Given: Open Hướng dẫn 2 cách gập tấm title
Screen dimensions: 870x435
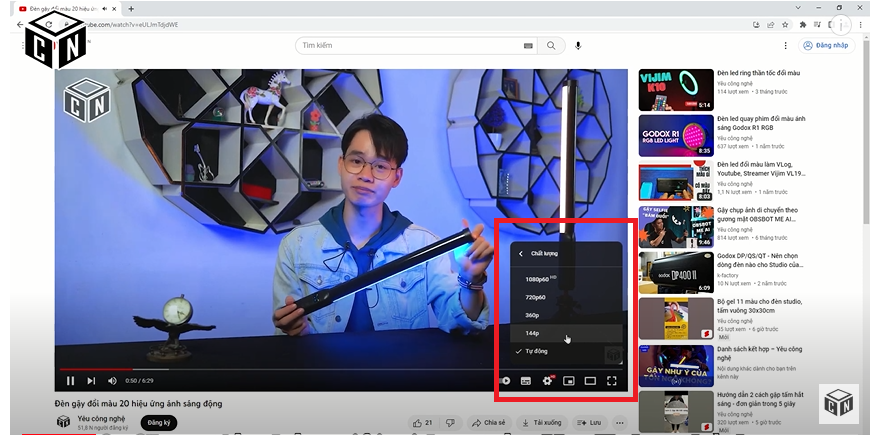Looking at the screenshot, I should [760, 399].
